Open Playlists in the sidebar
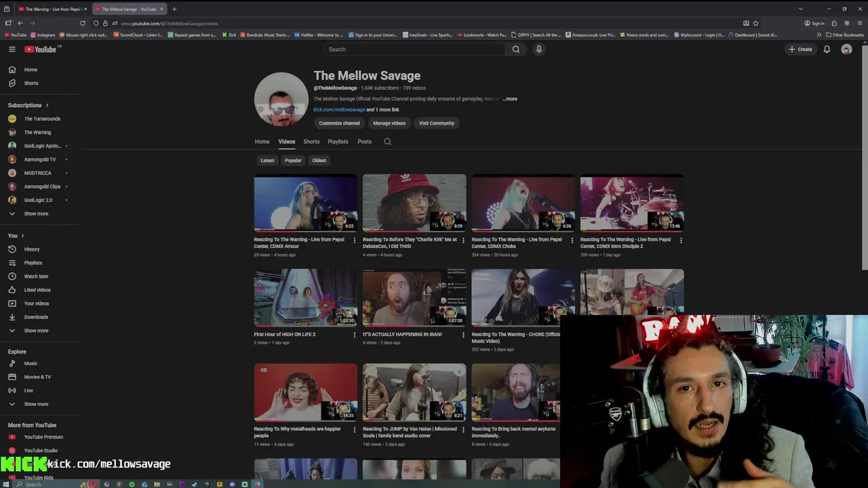The height and width of the screenshot is (488, 868). click(x=33, y=262)
